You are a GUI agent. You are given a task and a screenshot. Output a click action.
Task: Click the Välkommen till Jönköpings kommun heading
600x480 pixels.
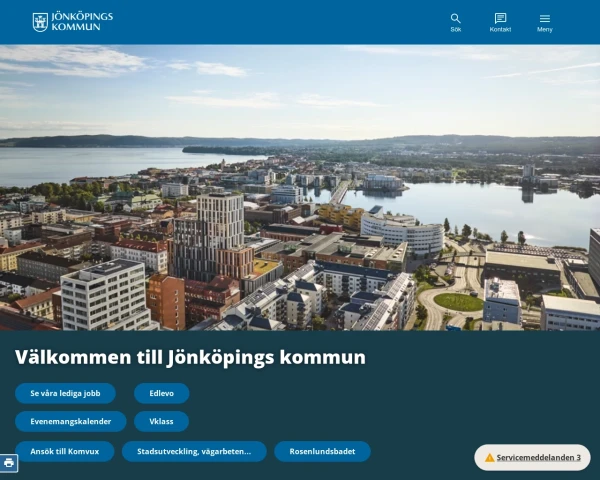[190, 357]
